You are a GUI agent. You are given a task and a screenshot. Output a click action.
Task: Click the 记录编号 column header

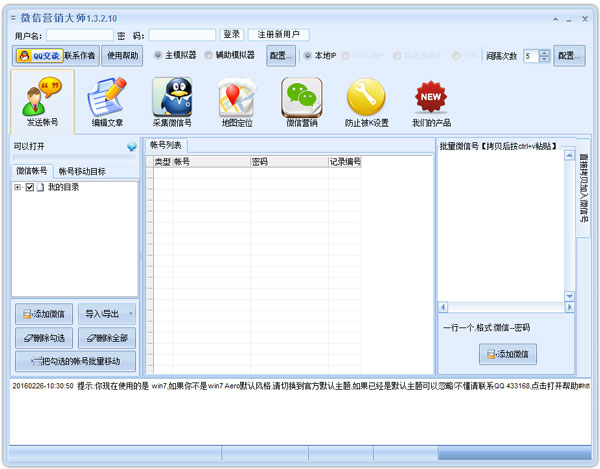pyautogui.click(x=345, y=162)
